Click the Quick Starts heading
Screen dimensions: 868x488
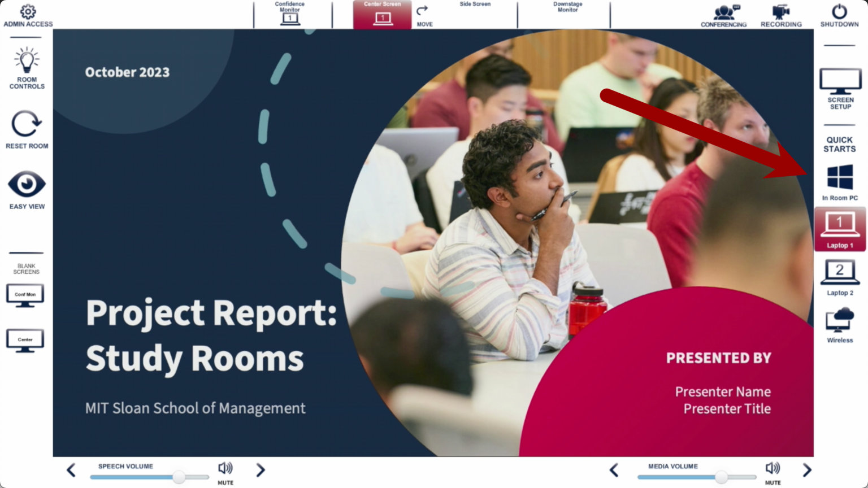(839, 144)
